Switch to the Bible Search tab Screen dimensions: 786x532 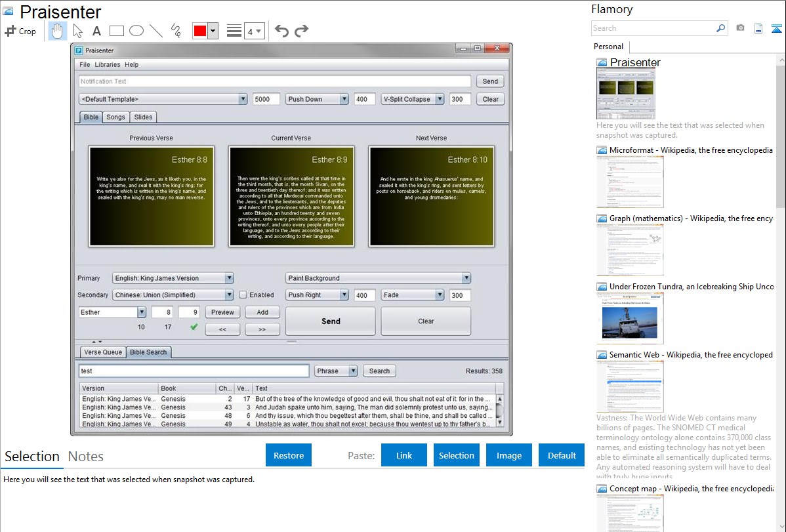(x=148, y=352)
